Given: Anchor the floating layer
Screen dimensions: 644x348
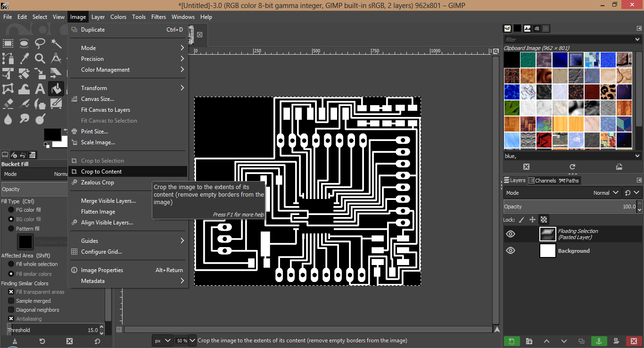Looking at the screenshot, I should pos(599,341).
